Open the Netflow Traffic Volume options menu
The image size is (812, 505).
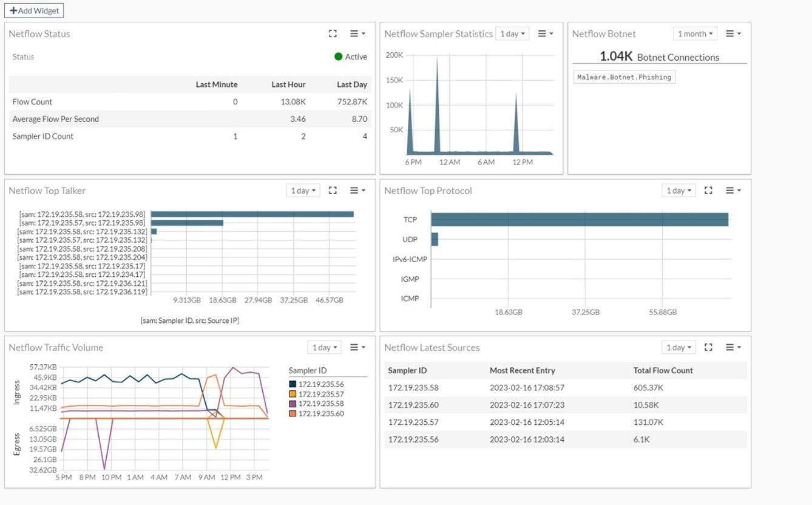pos(357,347)
